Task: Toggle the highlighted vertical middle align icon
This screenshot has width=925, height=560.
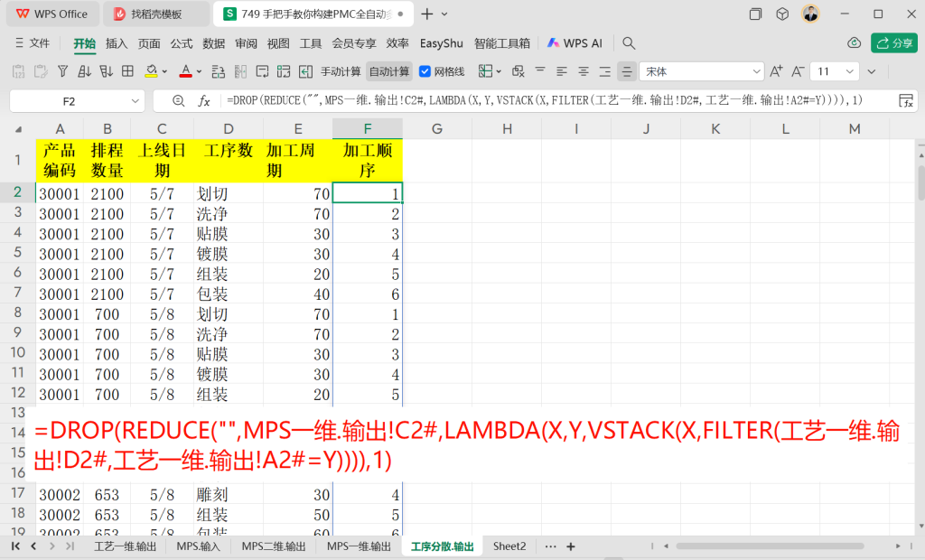Action: click(x=627, y=71)
